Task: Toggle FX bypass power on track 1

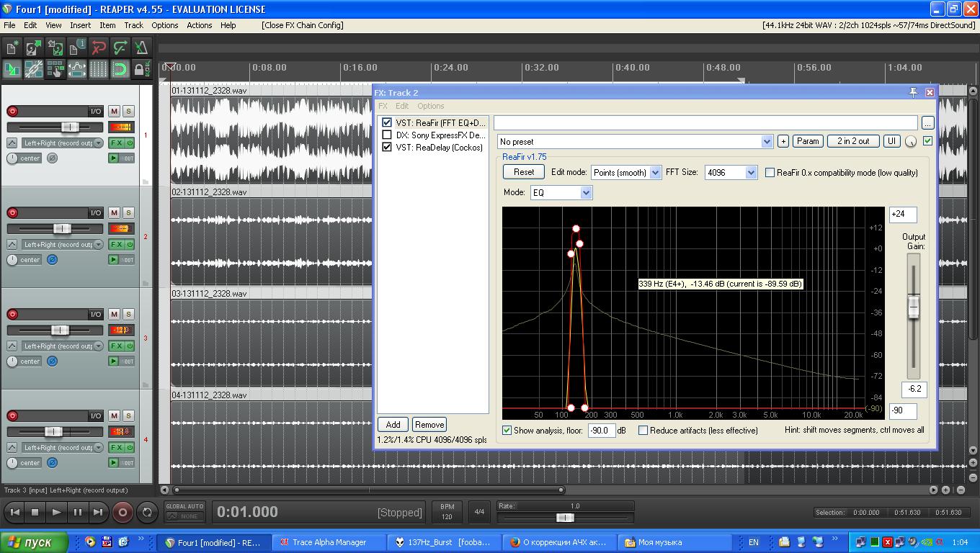Action: (x=130, y=143)
